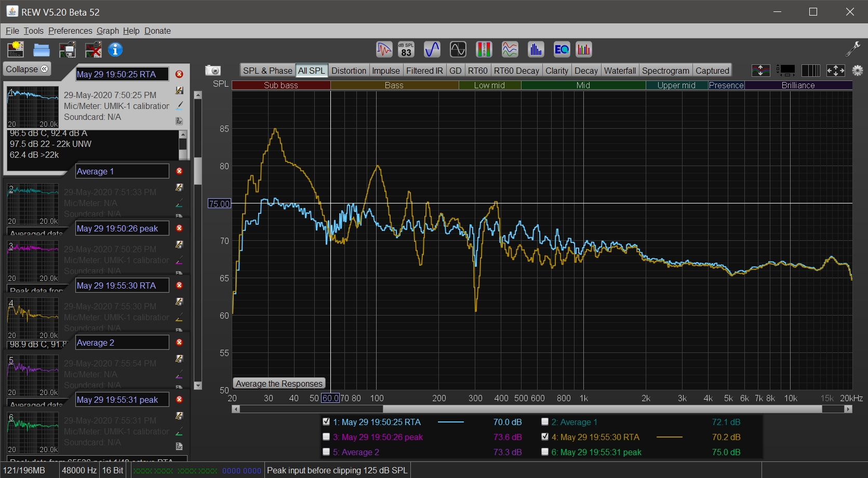Open the SPL Meter (83) tool
This screenshot has width=868, height=478.
pyautogui.click(x=406, y=50)
